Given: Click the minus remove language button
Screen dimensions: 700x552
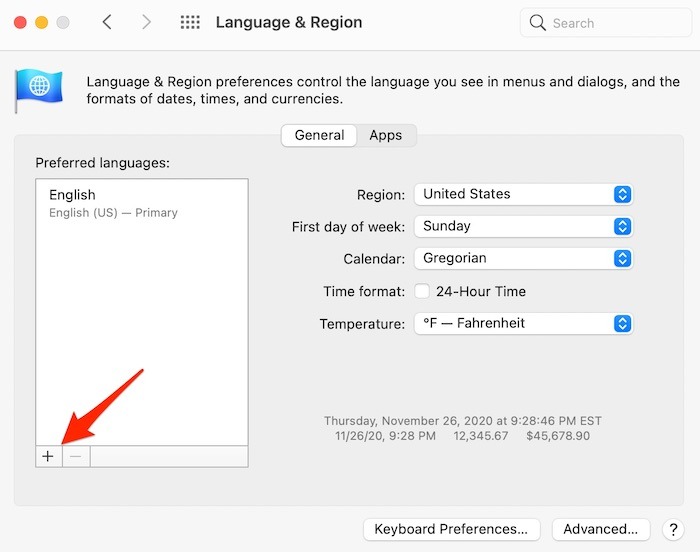Looking at the screenshot, I should [76, 456].
